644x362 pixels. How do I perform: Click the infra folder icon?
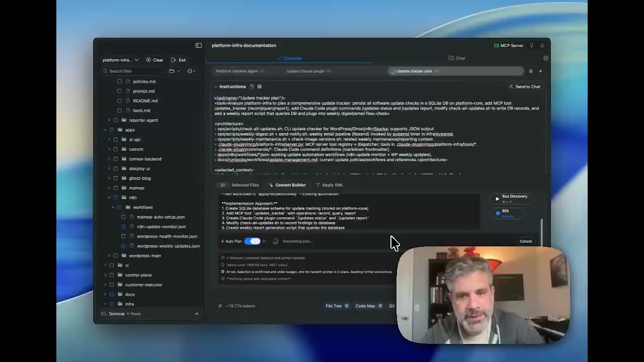(x=120, y=304)
